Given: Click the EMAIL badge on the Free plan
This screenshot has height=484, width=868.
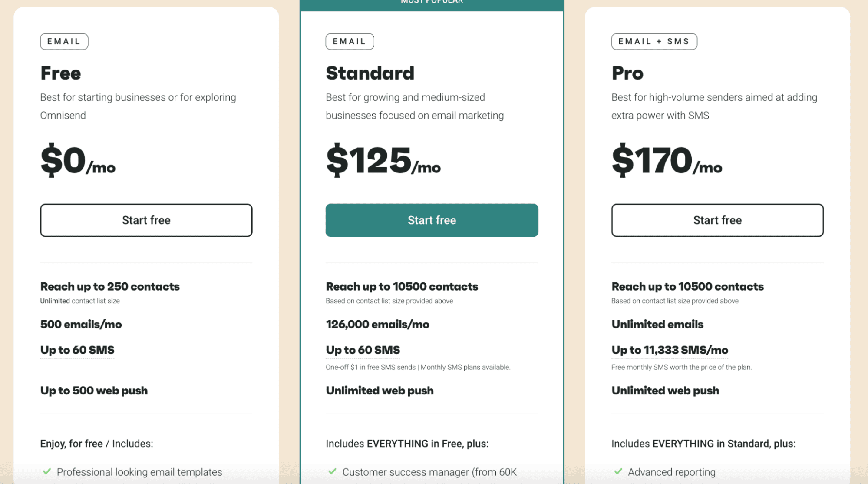Looking at the screenshot, I should (64, 41).
